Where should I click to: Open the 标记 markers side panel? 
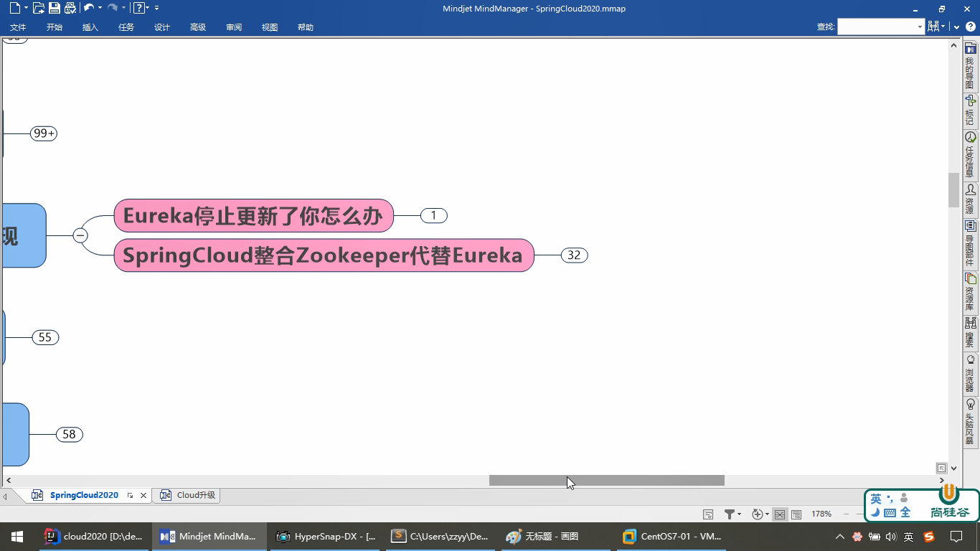click(x=971, y=110)
